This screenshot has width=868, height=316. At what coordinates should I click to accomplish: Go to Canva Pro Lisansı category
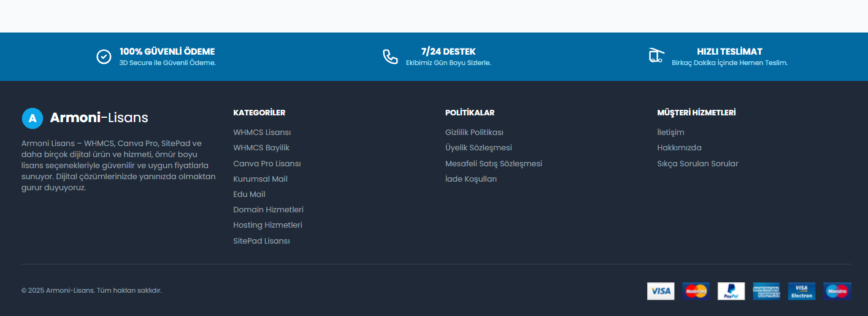[x=267, y=164]
